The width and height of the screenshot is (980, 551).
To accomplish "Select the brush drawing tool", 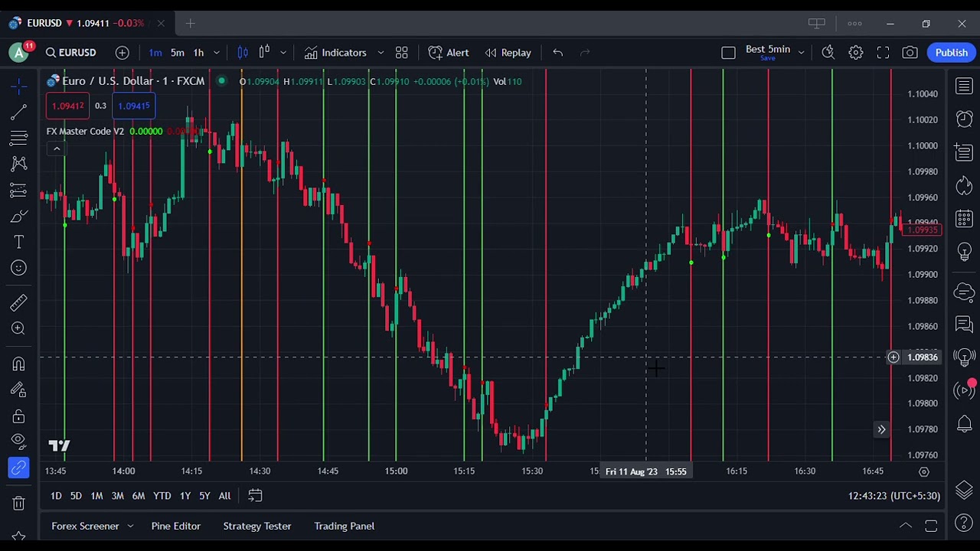I will click(18, 217).
